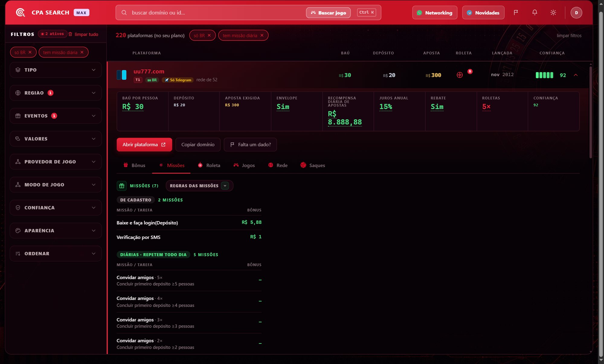The width and height of the screenshot is (604, 364).
Task: Open the user avatar D menu
Action: click(x=576, y=13)
